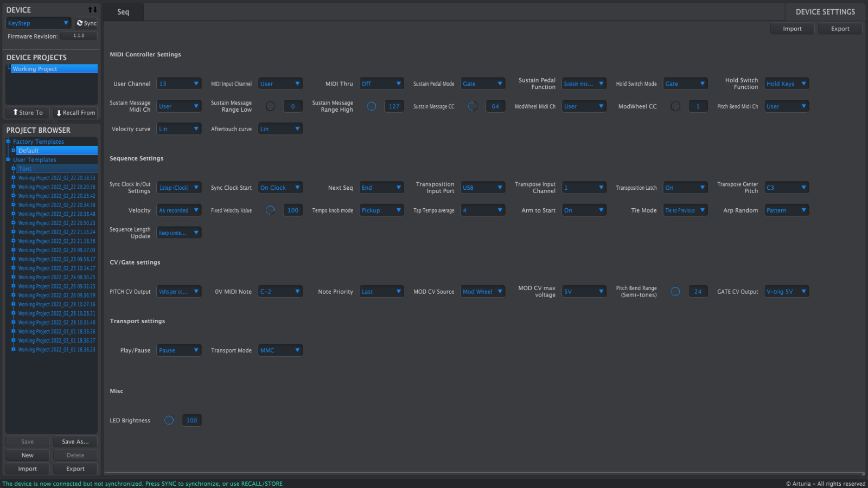Click the LED Brightness knob

point(169,420)
